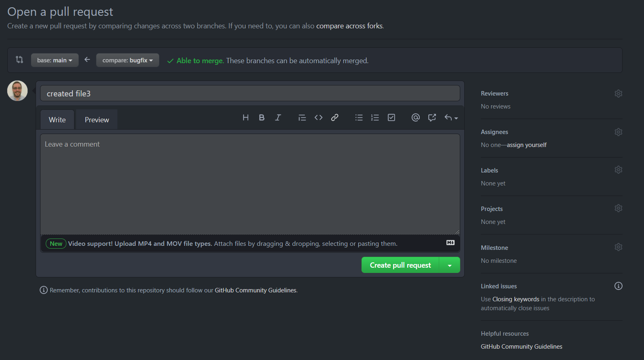Click the pull request title field
644x360 pixels.
(250, 94)
